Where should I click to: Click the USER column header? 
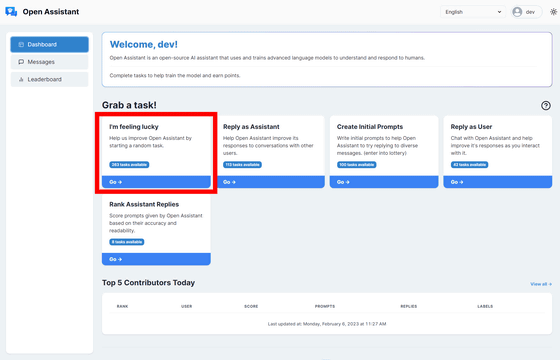186,306
